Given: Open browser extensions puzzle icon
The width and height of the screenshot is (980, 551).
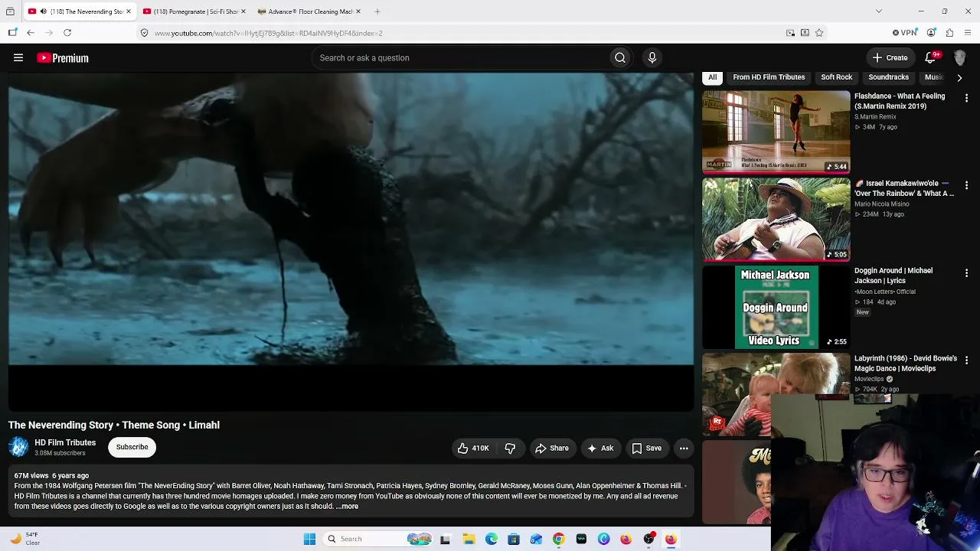Looking at the screenshot, I should [x=949, y=33].
